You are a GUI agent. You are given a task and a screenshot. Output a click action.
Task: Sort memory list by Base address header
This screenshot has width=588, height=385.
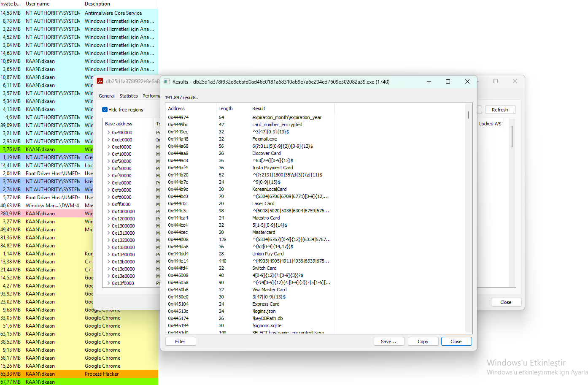[129, 124]
